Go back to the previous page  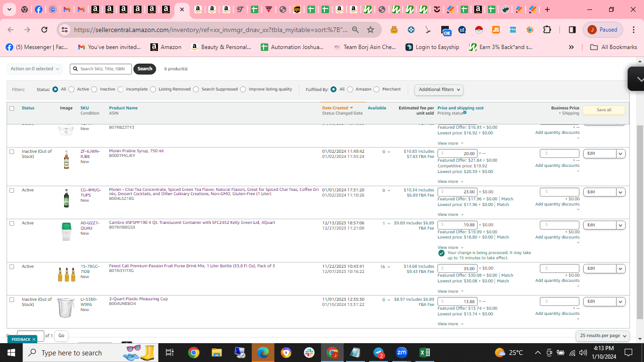(10, 30)
